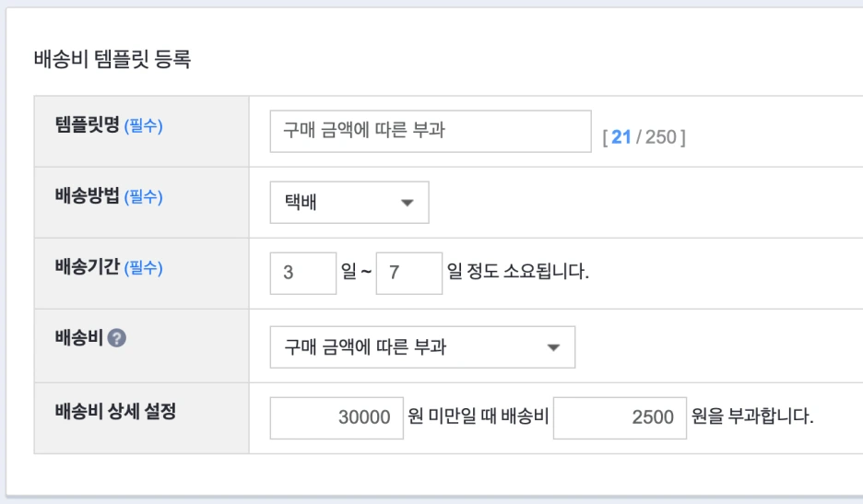Click the 21 / 250 character counter

pos(644,137)
